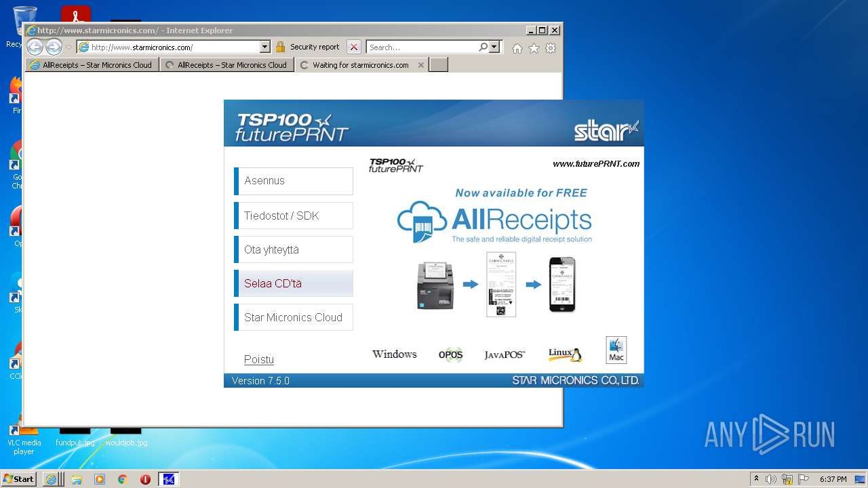Click the Poistu exit link
The image size is (868, 488).
(x=259, y=359)
